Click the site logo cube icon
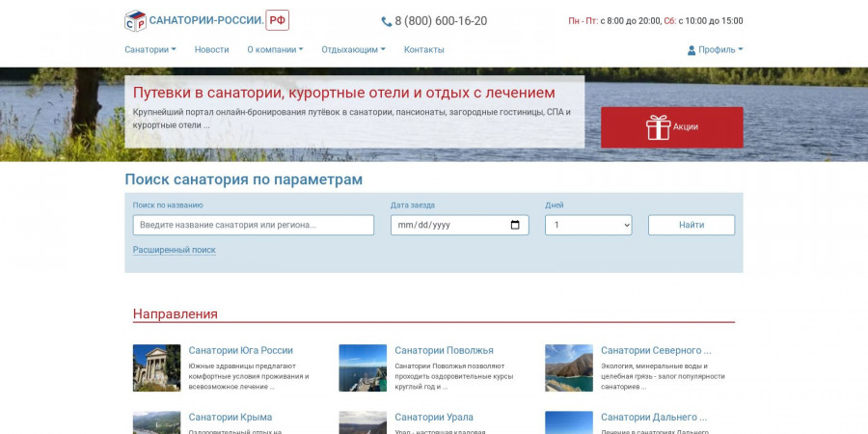 (135, 21)
